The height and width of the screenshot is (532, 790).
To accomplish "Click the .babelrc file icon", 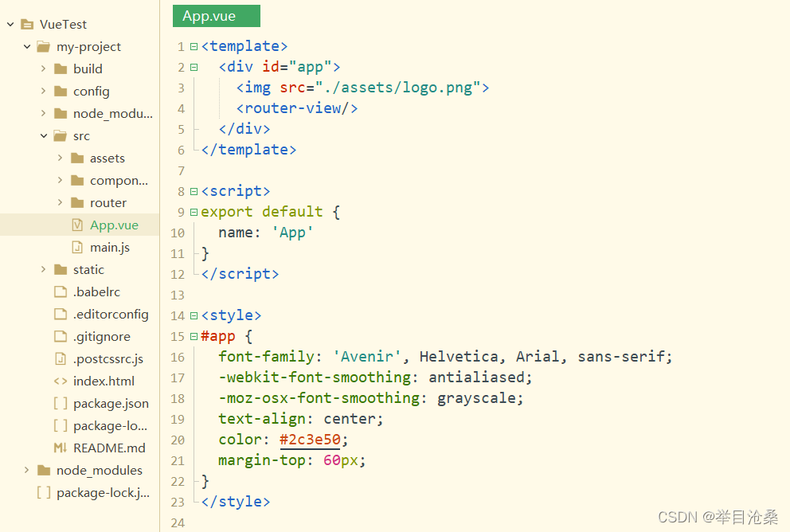I will tap(61, 291).
